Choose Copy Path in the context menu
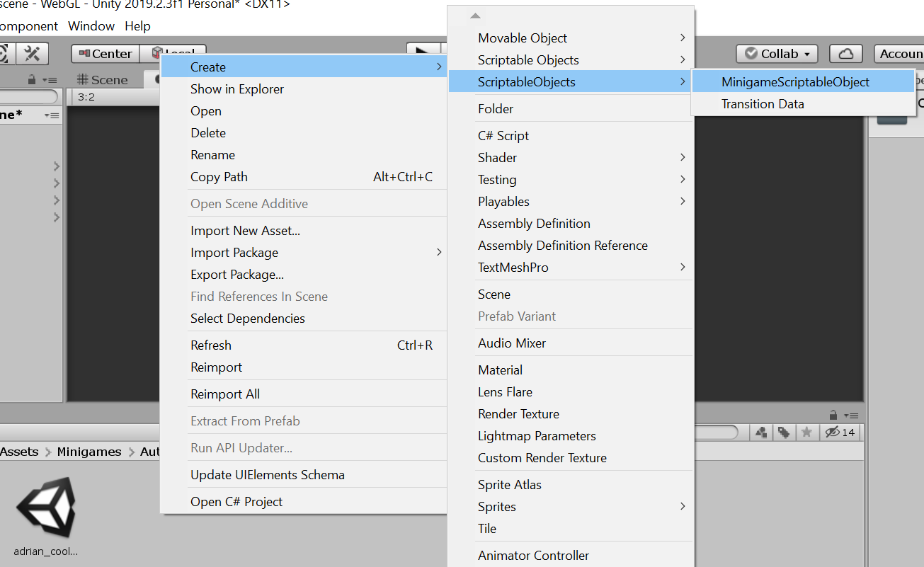 [304, 177]
